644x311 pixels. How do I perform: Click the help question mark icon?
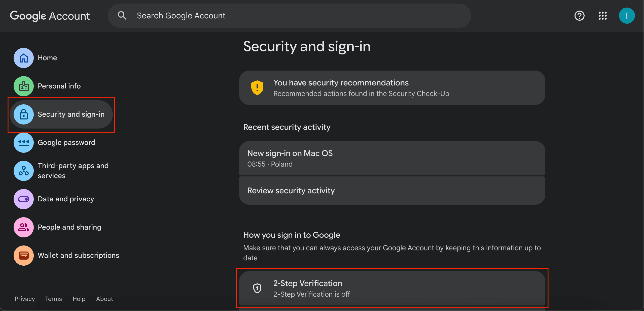point(580,16)
